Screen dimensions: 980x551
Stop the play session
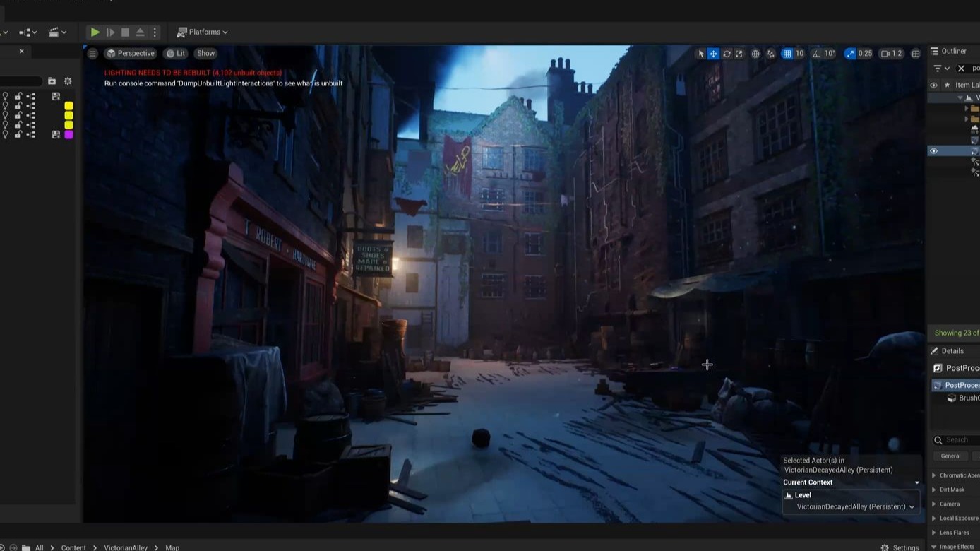[125, 32]
